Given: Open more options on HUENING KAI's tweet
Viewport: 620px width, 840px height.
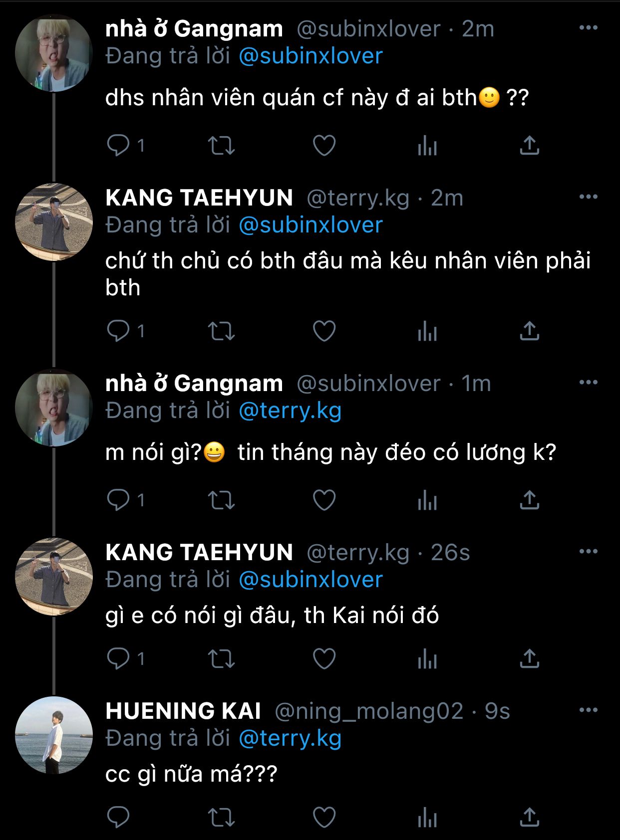Looking at the screenshot, I should pyautogui.click(x=588, y=710).
